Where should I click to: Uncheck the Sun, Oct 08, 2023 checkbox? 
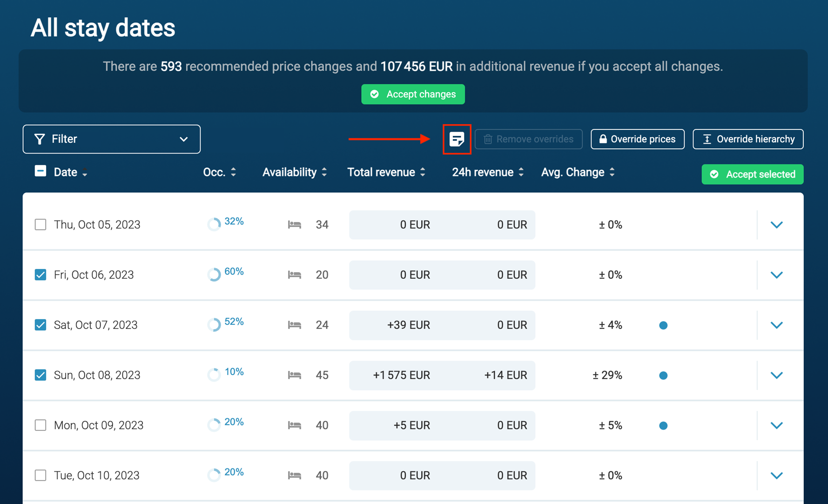[x=40, y=375]
